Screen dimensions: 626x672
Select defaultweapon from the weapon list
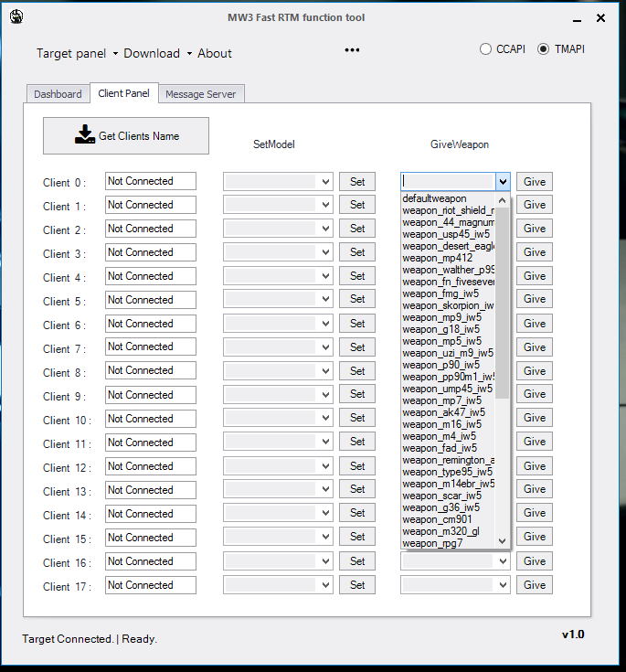point(448,198)
